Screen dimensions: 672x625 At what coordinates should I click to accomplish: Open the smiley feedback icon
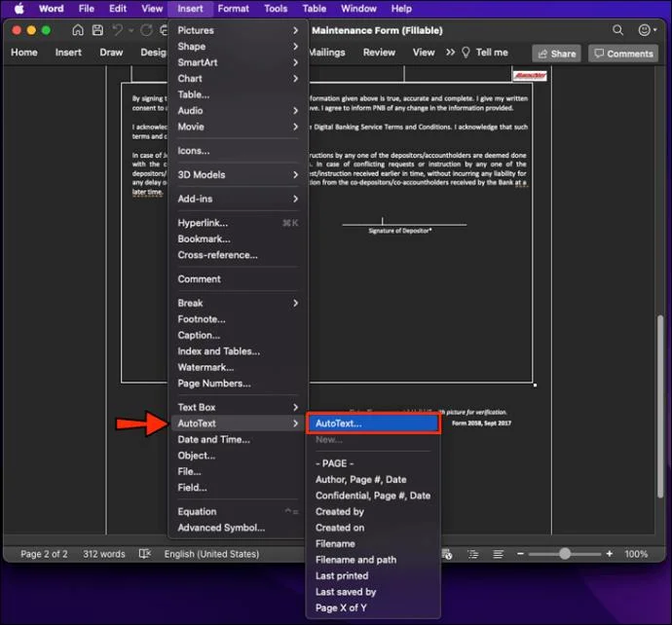click(644, 30)
